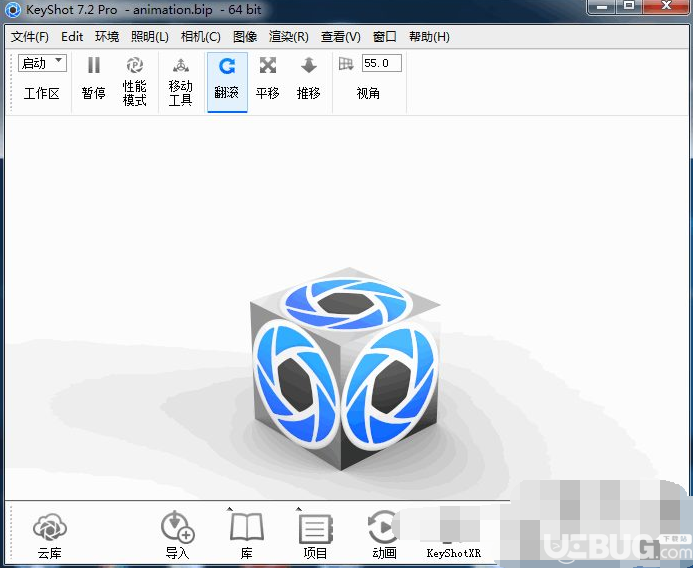Open the 窗口 menu
The width and height of the screenshot is (693, 568).
tap(385, 37)
